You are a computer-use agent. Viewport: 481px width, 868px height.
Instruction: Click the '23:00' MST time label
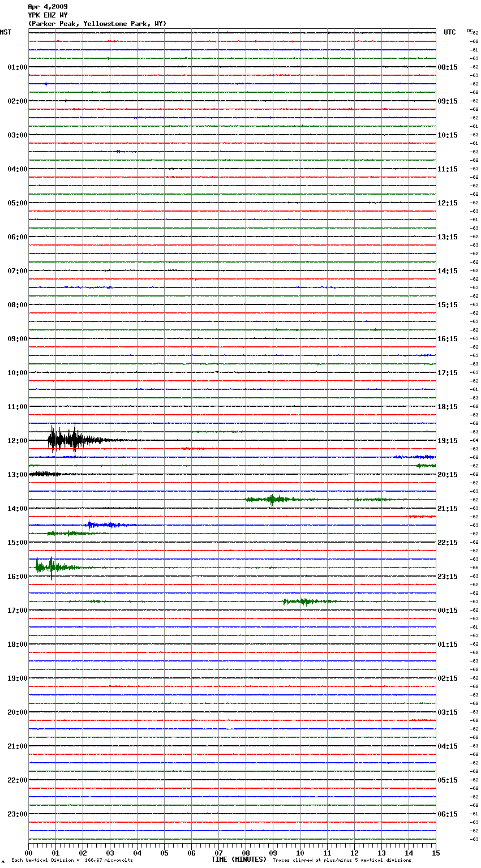click(x=18, y=814)
